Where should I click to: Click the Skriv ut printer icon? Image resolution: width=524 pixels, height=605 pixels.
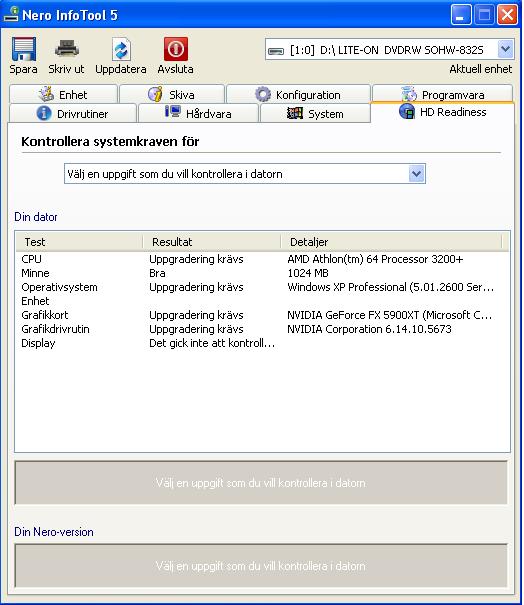[67, 49]
